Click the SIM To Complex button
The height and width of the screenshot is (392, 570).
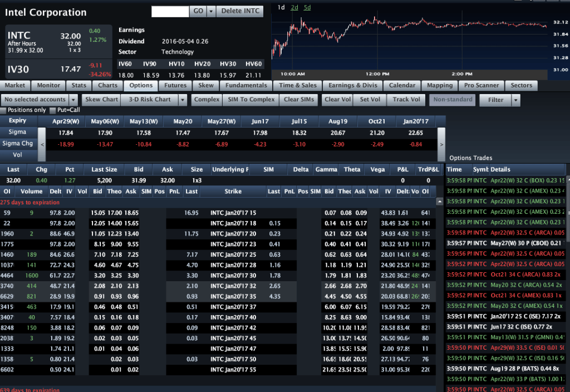[251, 100]
